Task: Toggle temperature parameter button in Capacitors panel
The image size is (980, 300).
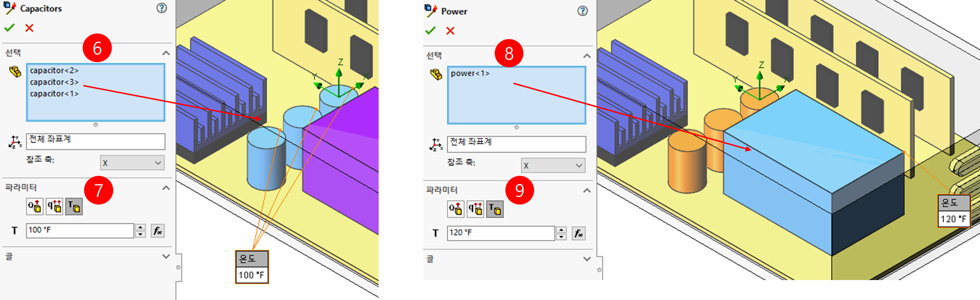Action: pyautogui.click(x=74, y=206)
